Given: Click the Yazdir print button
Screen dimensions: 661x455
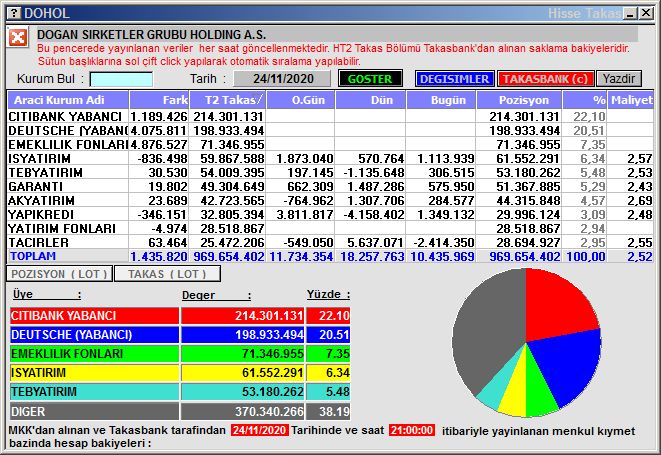Looking at the screenshot, I should click(x=619, y=79).
